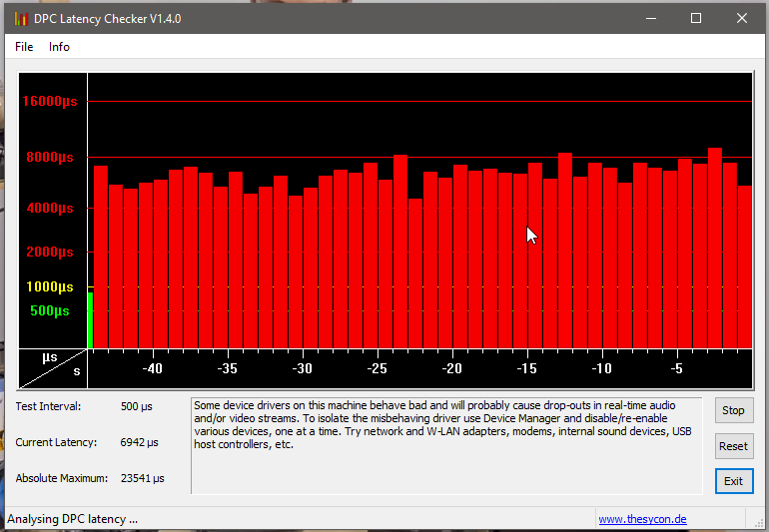The image size is (769, 532).
Task: Minimize the DPC Latency Checker window
Action: pyautogui.click(x=651, y=19)
